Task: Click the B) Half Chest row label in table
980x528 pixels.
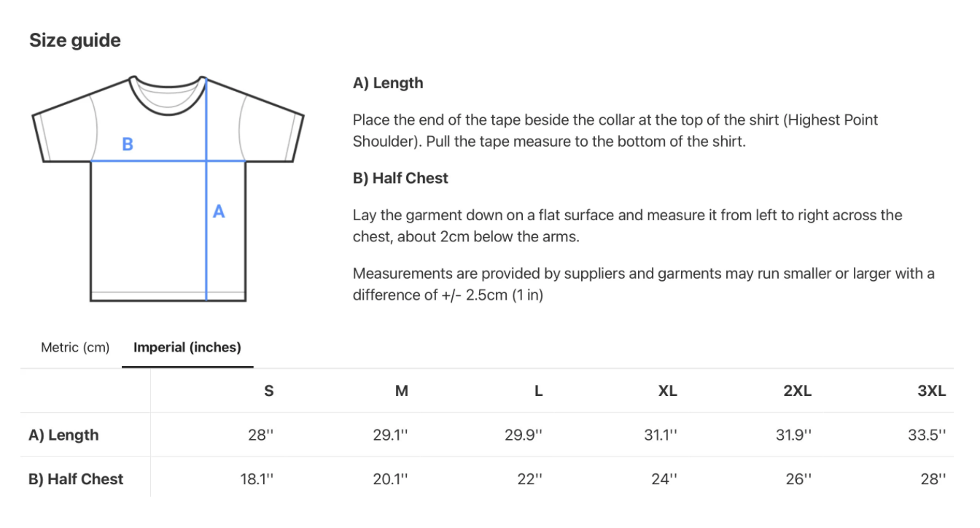Action: (x=76, y=479)
